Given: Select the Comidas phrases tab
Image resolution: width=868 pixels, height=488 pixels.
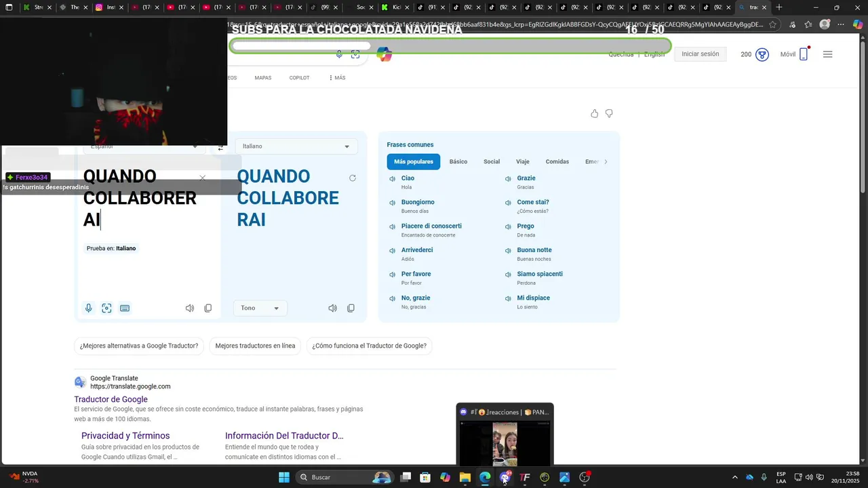Looking at the screenshot, I should (557, 162).
